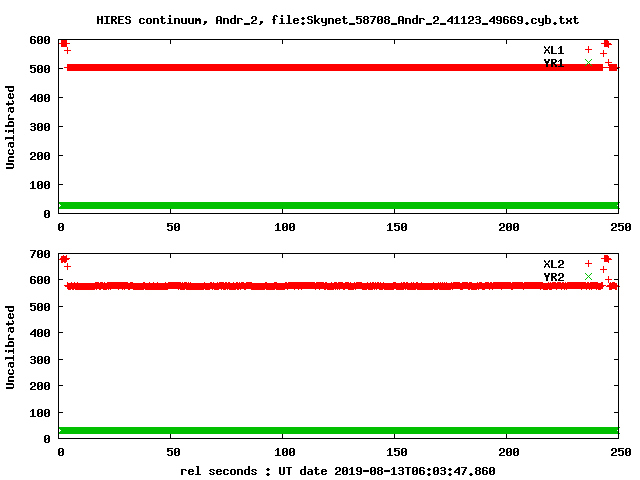640x480 pixels.
Task: Click the red plus marker beside XL2
Action: tap(588, 264)
